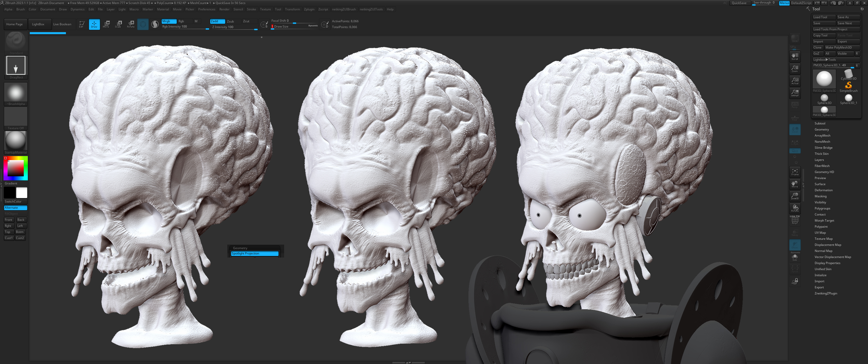The height and width of the screenshot is (364, 868).
Task: Expand the Deformation section
Action: click(x=823, y=190)
